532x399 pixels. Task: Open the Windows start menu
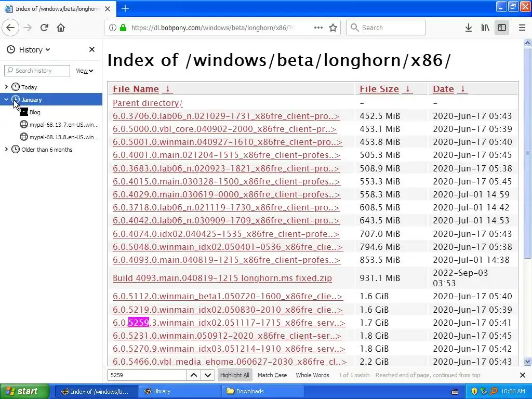point(25,391)
